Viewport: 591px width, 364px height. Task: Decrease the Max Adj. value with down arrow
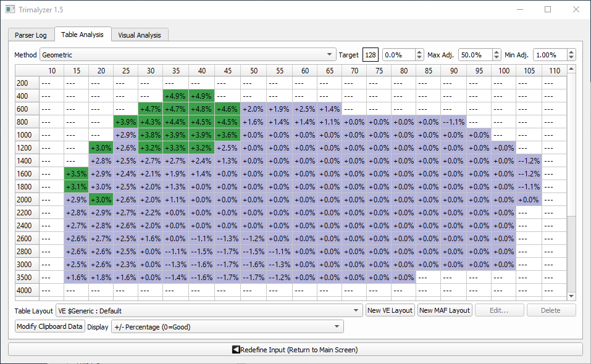496,58
